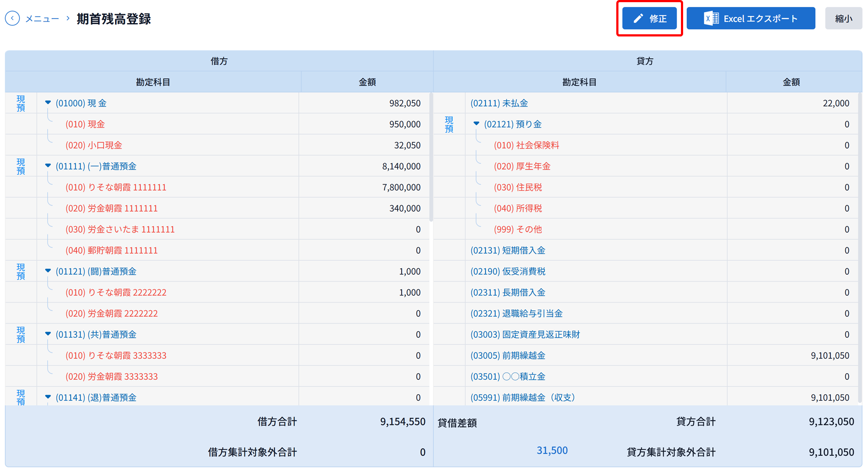The width and height of the screenshot is (868, 474).
Task: Click the credit-side vertical scrollbar
Action: tap(860, 247)
